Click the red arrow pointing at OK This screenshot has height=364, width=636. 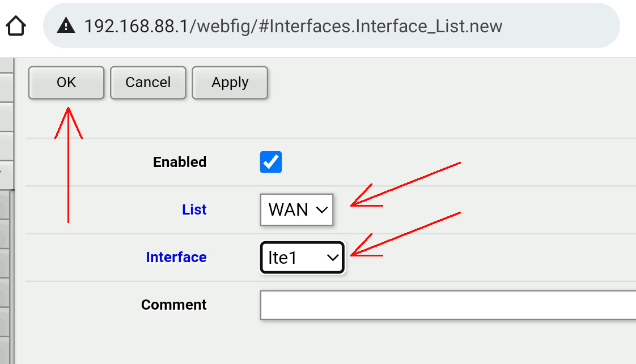click(x=69, y=164)
